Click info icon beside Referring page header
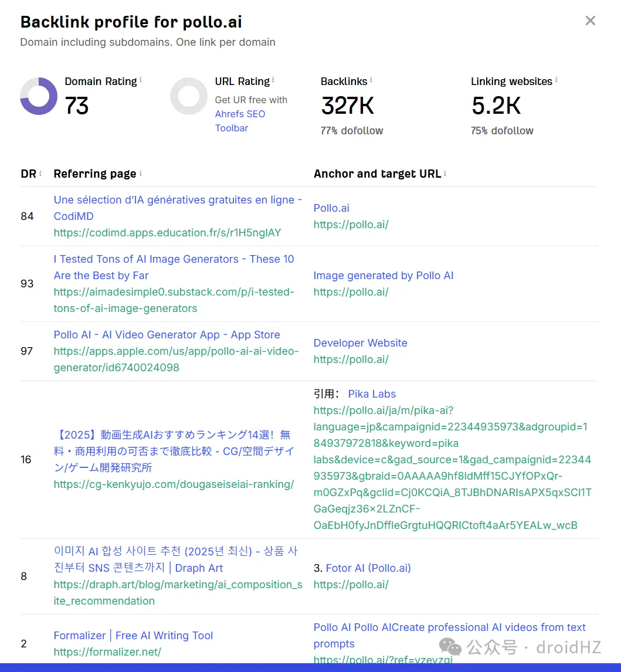This screenshot has width=621, height=672. tap(141, 173)
